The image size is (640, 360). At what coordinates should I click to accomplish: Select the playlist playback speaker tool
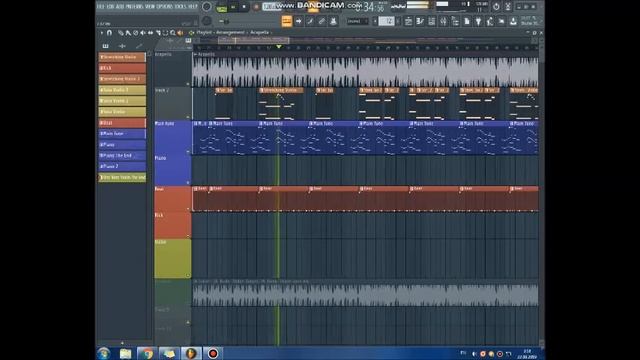point(180,33)
